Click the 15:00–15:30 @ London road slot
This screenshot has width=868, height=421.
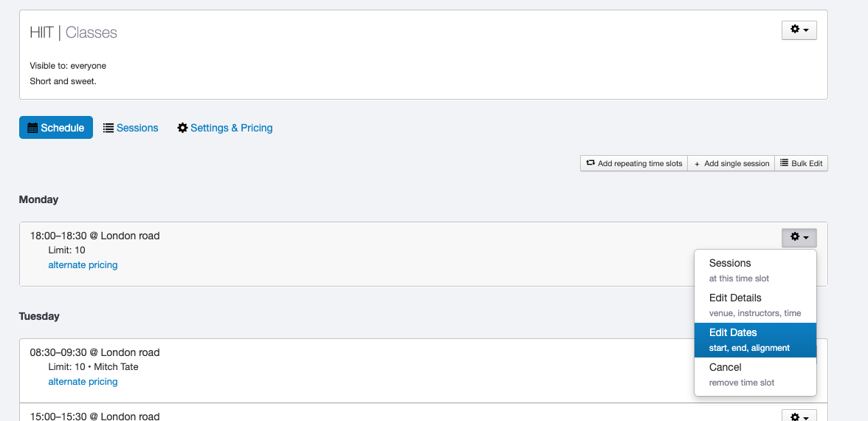94,416
